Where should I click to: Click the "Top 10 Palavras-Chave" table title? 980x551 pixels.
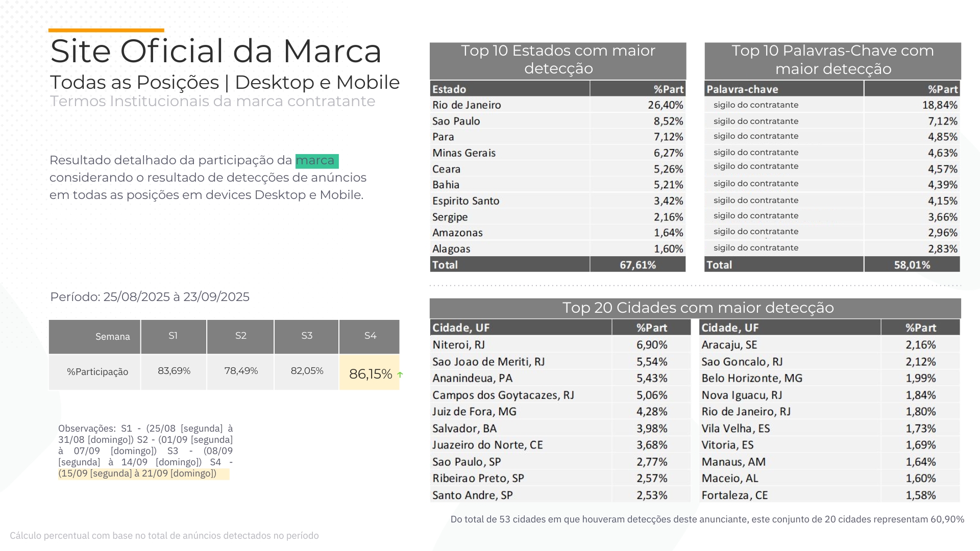coord(832,60)
